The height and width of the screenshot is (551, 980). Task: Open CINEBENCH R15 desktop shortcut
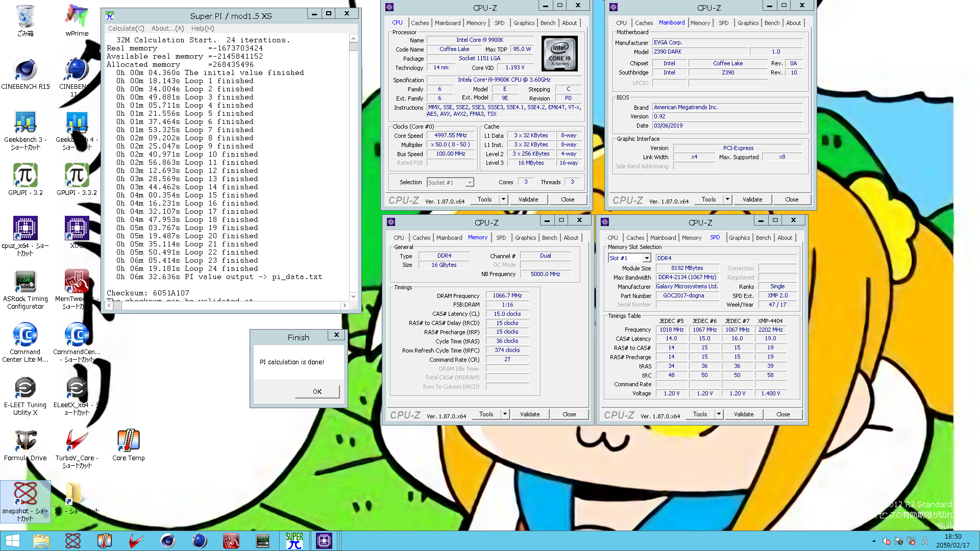[26, 74]
